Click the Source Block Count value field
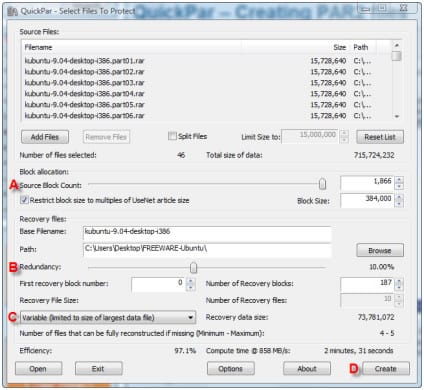 click(x=367, y=183)
